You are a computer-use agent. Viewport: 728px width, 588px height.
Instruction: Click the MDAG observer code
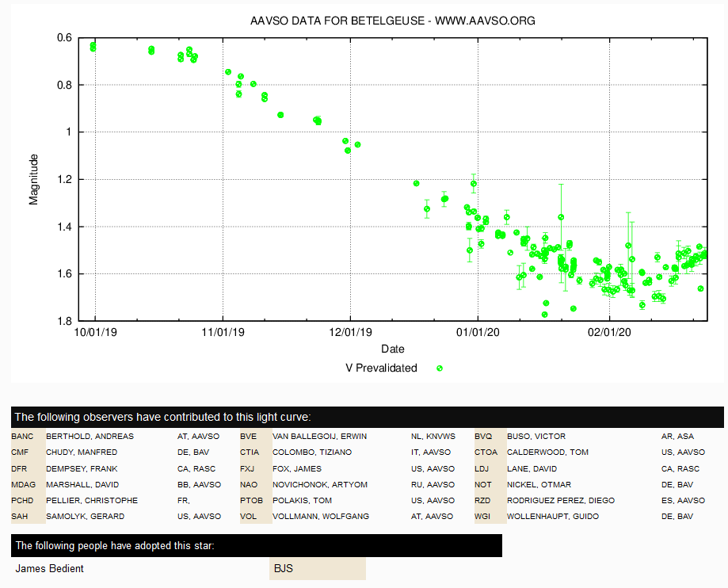(23, 484)
